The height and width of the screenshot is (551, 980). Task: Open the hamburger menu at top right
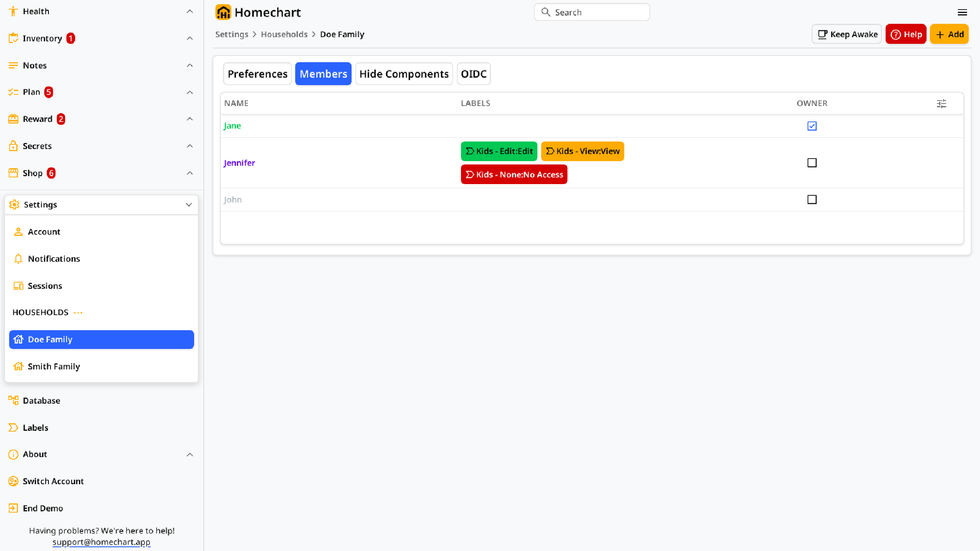pyautogui.click(x=962, y=13)
